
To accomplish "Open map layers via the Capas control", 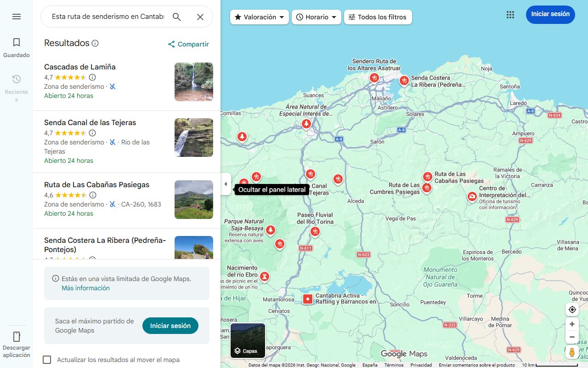I will tap(247, 340).
